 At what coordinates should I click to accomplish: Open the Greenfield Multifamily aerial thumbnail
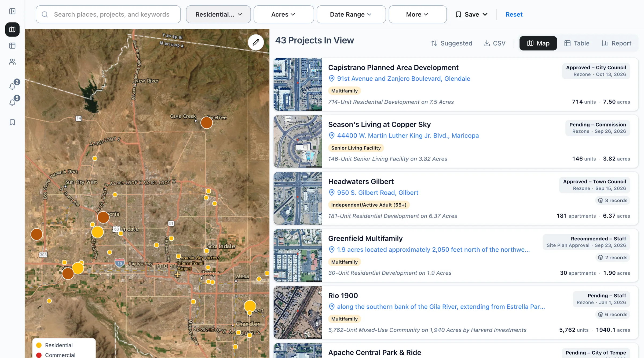coord(298,255)
